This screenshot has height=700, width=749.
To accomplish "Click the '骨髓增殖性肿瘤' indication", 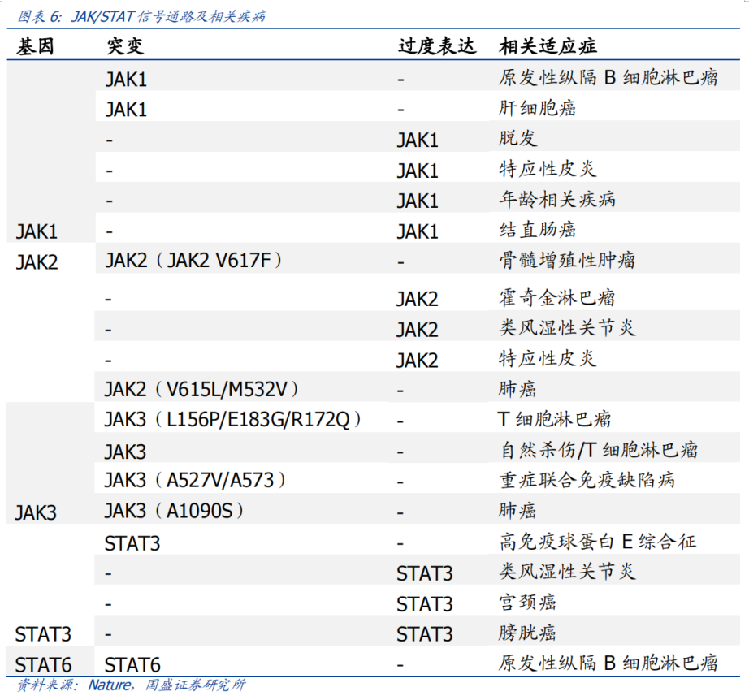I will pyautogui.click(x=567, y=261).
